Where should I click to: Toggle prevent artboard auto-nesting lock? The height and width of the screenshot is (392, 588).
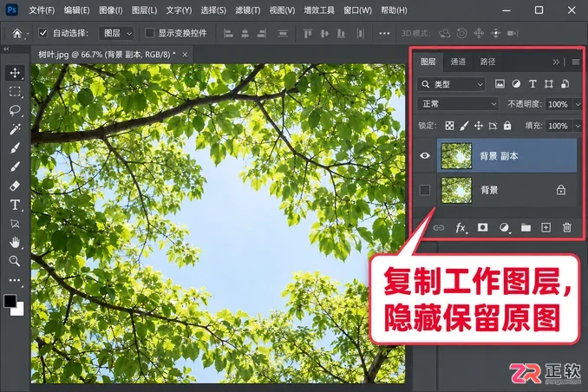click(493, 126)
